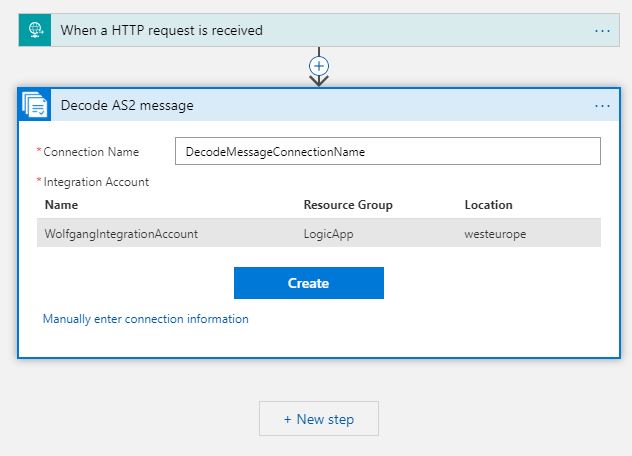
Task: Open the Decode AS2 message ellipsis menu
Action: click(x=602, y=106)
